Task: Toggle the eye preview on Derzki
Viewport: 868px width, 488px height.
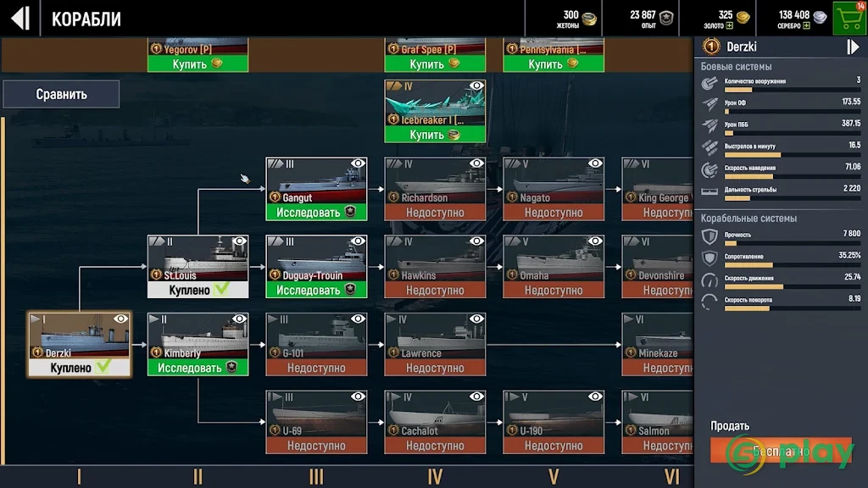Action: tap(121, 319)
